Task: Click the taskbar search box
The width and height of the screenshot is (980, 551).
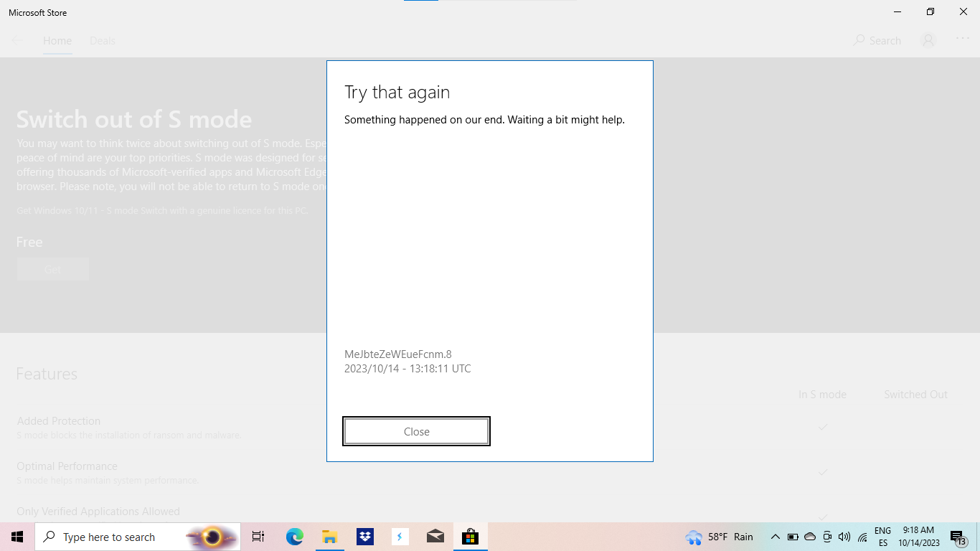Action: pos(138,537)
